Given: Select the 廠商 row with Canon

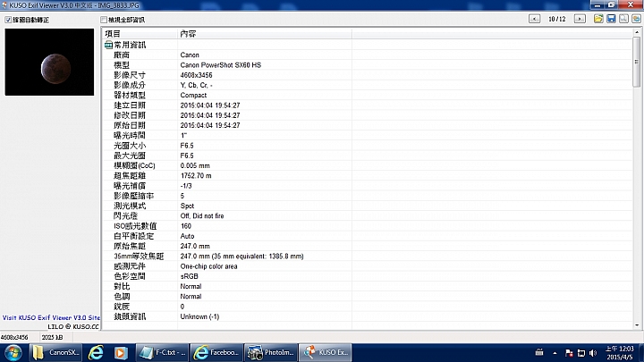Looking at the screenshot, I should [368, 55].
